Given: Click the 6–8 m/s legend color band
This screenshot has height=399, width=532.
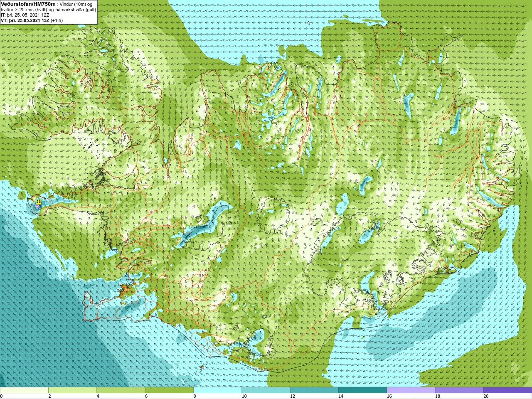Looking at the screenshot, I should [x=169, y=390].
